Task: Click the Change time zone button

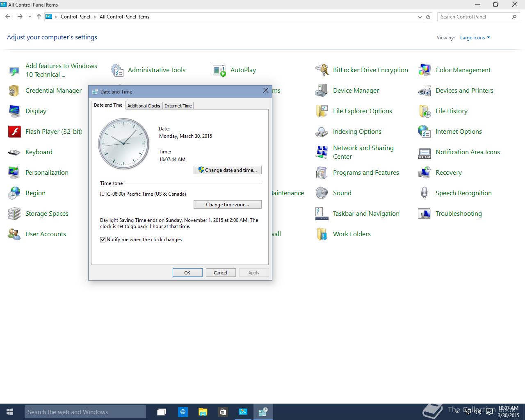Action: tap(228, 205)
